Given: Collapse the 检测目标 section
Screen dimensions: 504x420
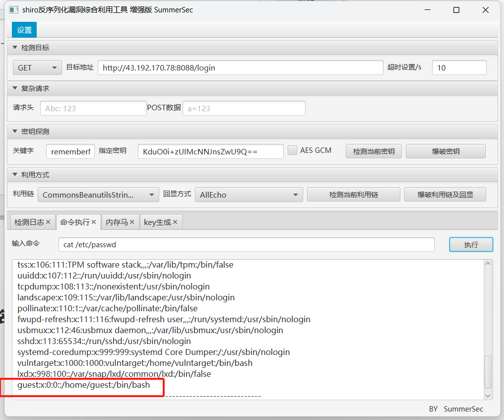Looking at the screenshot, I should click(15, 47).
